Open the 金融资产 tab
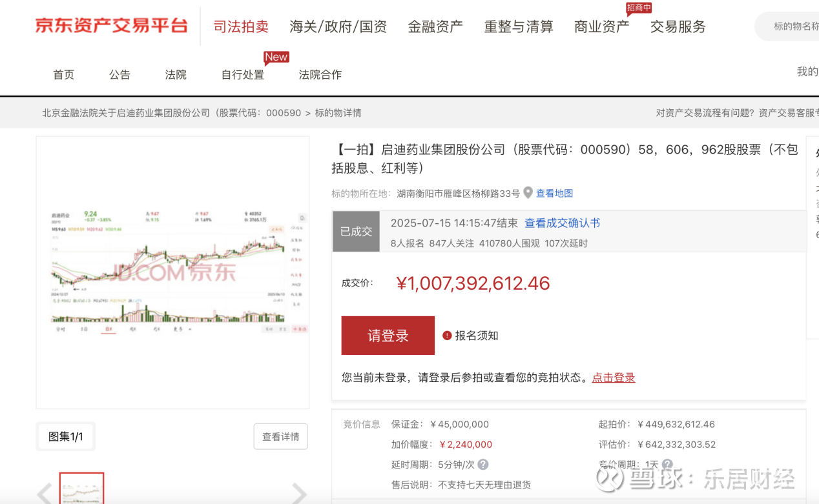 click(x=435, y=26)
